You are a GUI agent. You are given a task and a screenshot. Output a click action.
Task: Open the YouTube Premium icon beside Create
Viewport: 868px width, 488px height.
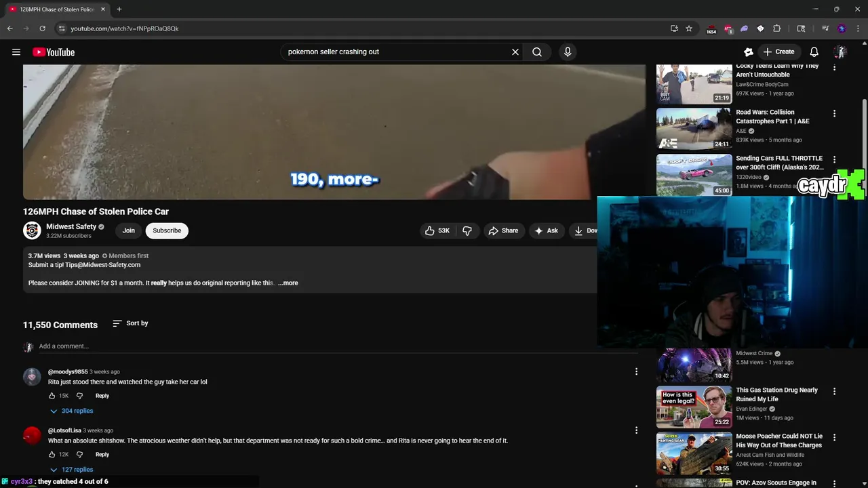(x=749, y=52)
